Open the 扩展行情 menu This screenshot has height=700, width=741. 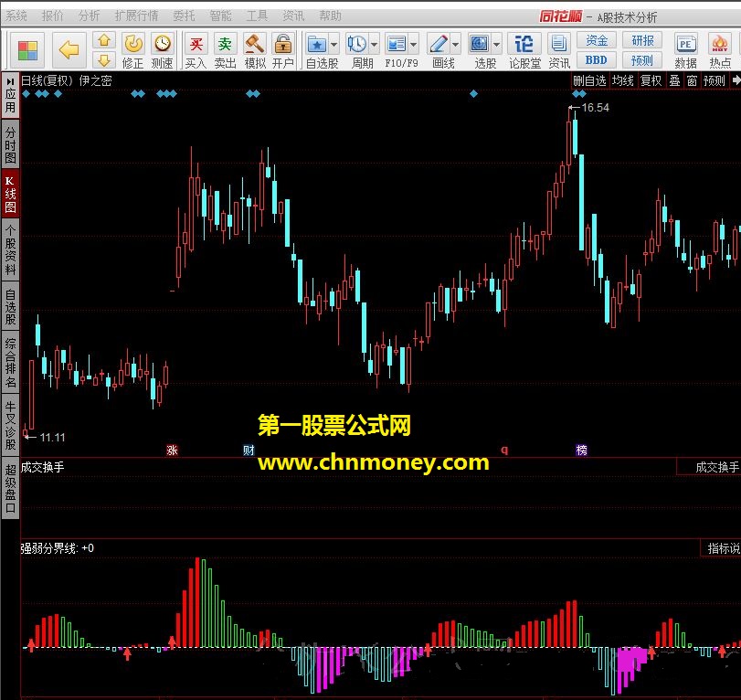(136, 16)
